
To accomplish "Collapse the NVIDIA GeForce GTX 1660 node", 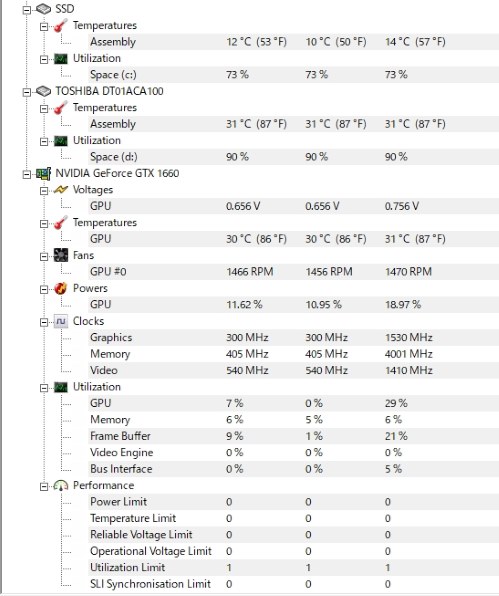I will pyautogui.click(x=27, y=174).
